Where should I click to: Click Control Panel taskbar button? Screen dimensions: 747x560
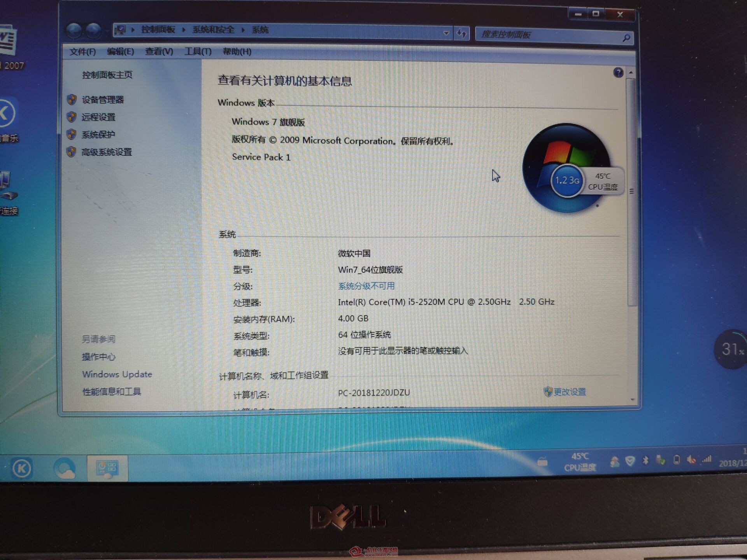tap(107, 468)
